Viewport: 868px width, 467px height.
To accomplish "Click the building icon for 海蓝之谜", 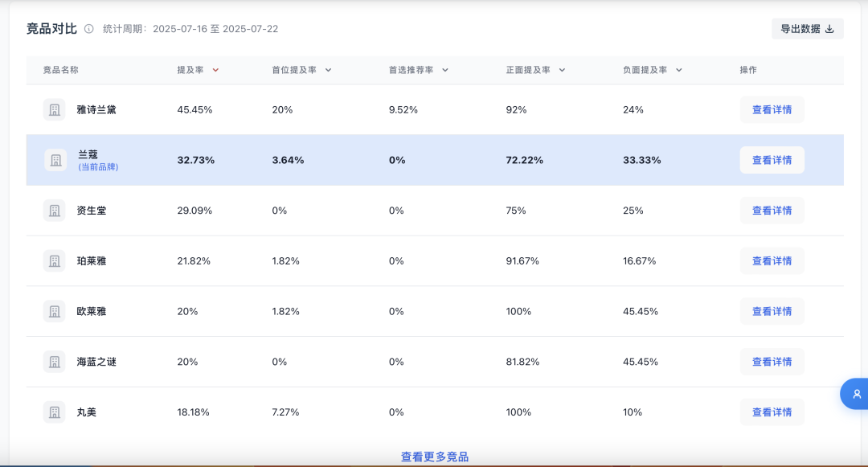I will pyautogui.click(x=55, y=362).
